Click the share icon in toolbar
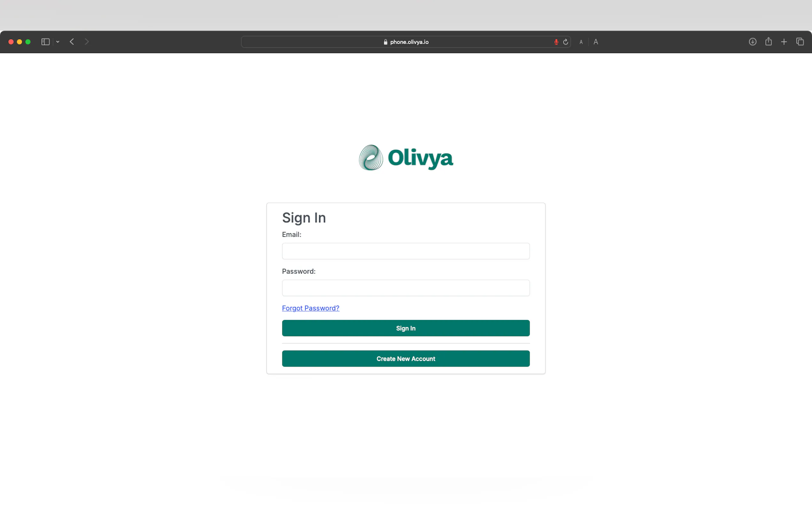 click(x=768, y=41)
